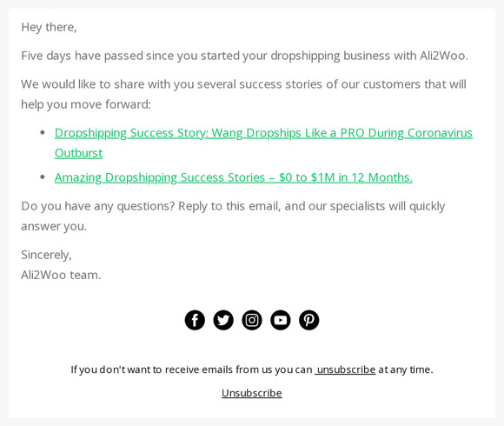Image resolution: width=504 pixels, height=426 pixels.
Task: Visit the Instagram camera icon
Action: (x=252, y=320)
